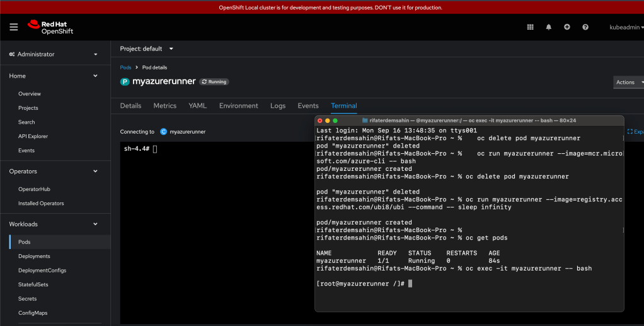Screen dimensions: 644x326
Task: Open the Project: default dropdown
Action: (147, 49)
